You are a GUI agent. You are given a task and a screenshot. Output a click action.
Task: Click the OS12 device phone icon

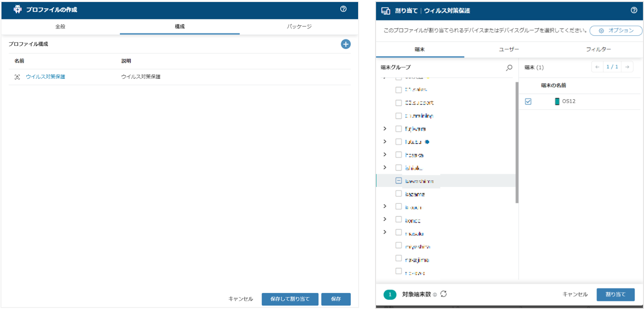click(557, 101)
